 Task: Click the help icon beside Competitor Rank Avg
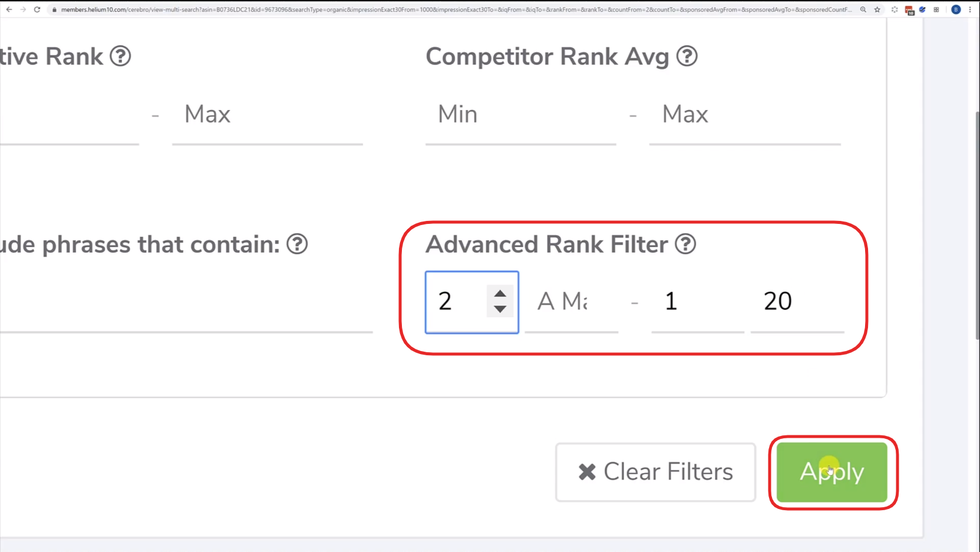tap(687, 56)
